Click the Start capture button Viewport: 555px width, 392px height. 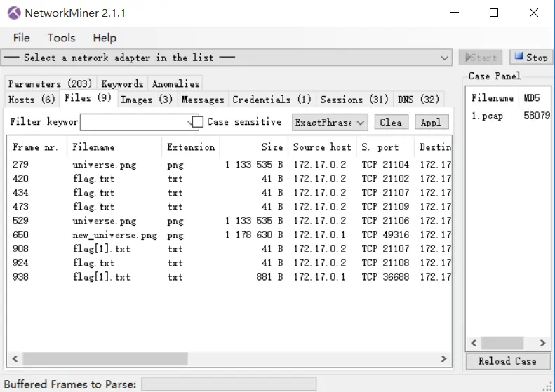(481, 57)
